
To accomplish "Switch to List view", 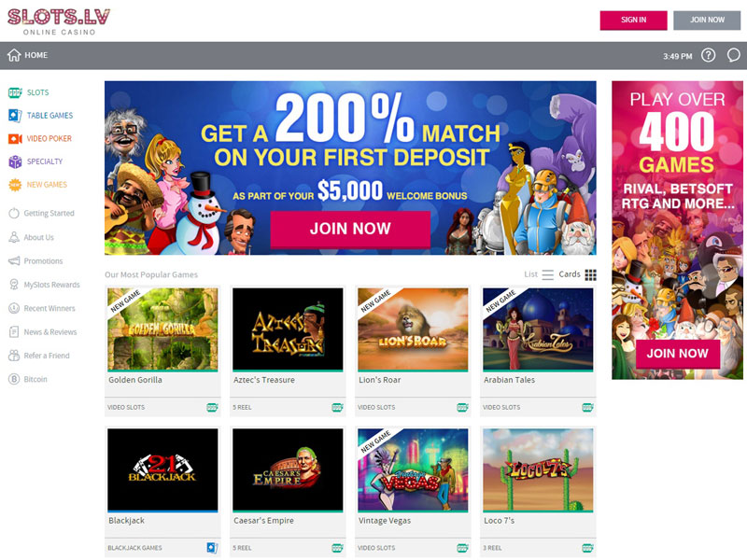I will coord(539,274).
